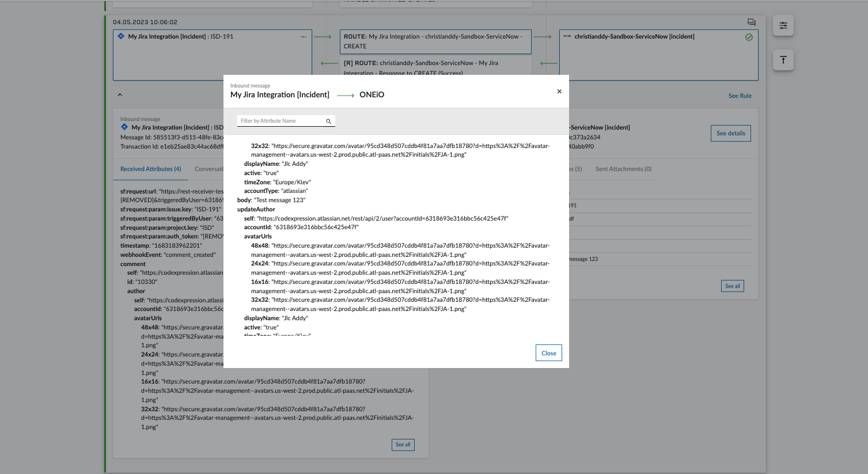The image size is (868, 474).
Task: Click the search magnifier icon in filter
Action: 329,121
